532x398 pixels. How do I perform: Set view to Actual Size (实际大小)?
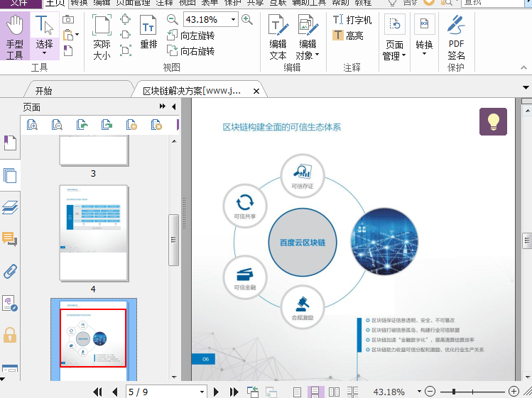point(102,36)
